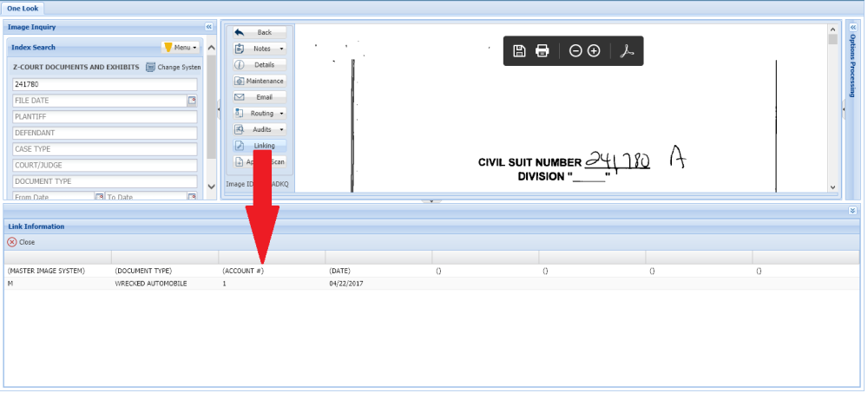Click the COURT/JUDGE input field
This screenshot has height=393, width=868.
[105, 166]
